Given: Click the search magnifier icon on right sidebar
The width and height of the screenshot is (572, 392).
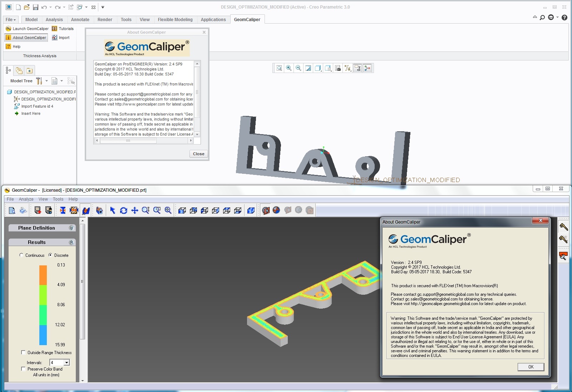Looking at the screenshot, I should [563, 256].
